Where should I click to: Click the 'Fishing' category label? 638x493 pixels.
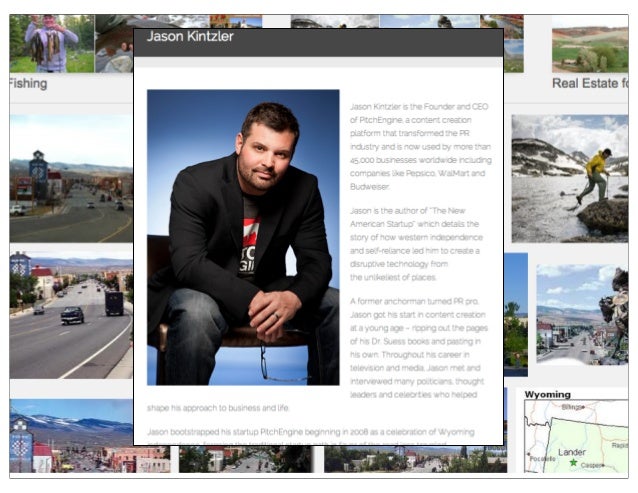click(28, 84)
